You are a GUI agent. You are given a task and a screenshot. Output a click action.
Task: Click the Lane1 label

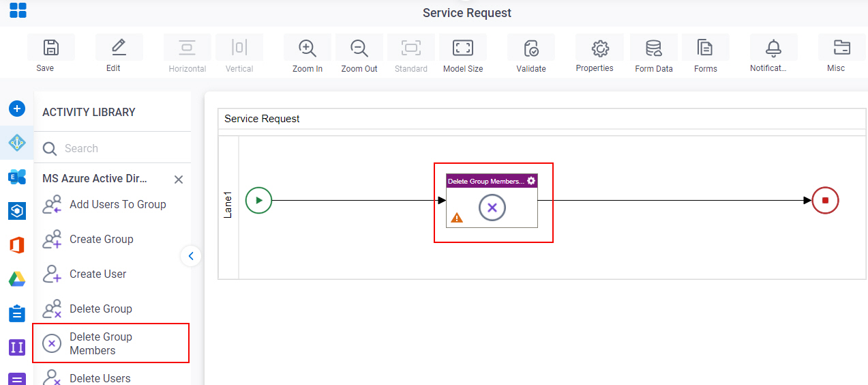(228, 205)
